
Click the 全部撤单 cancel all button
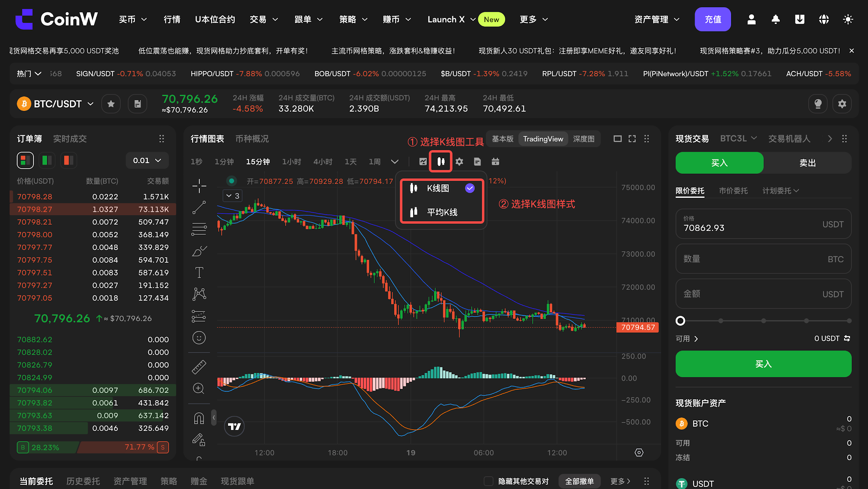click(579, 481)
